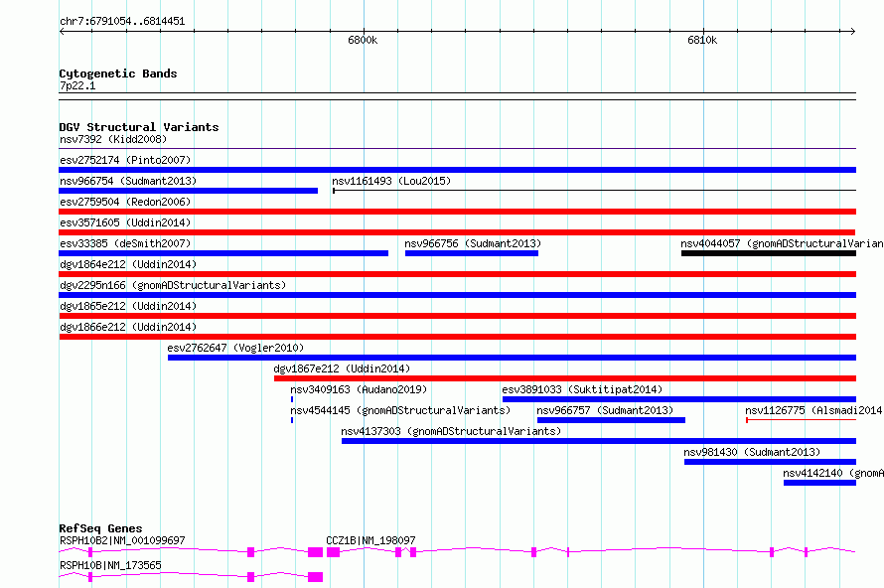Click the 6810k ruler position label
The width and height of the screenshot is (884, 588).
click(702, 40)
